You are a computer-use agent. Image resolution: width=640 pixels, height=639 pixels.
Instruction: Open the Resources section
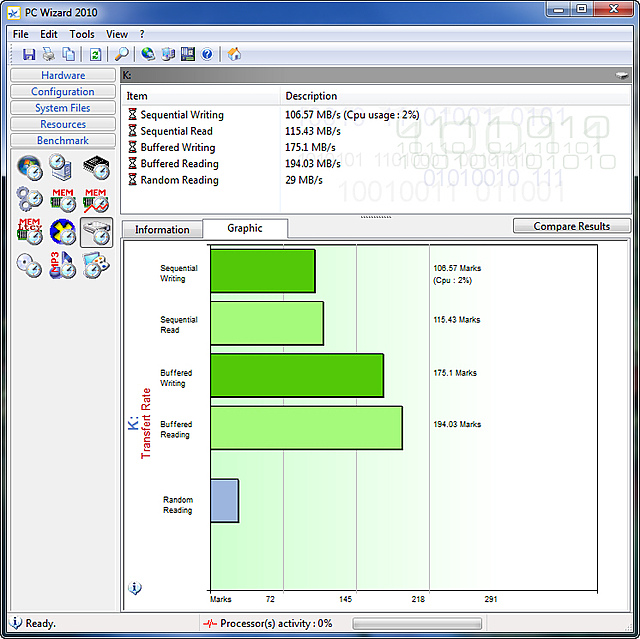(63, 124)
